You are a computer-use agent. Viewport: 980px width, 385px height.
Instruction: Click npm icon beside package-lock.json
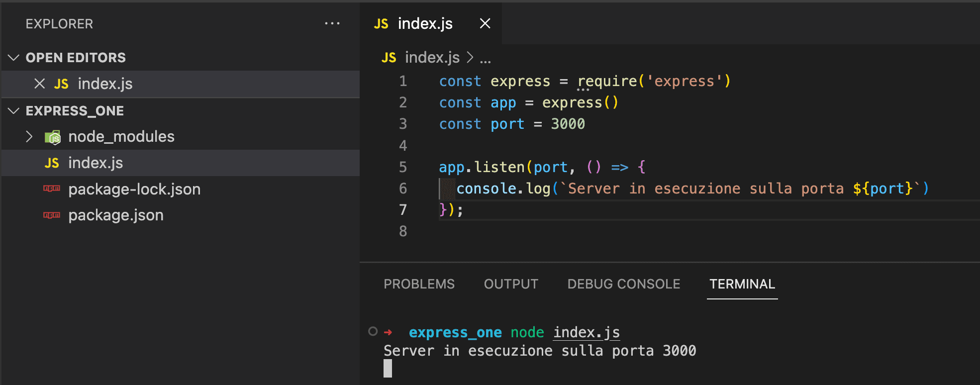coord(52,189)
